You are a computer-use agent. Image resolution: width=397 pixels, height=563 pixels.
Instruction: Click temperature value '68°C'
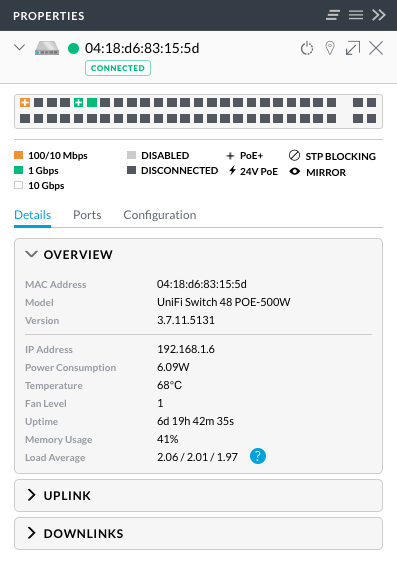coord(169,385)
